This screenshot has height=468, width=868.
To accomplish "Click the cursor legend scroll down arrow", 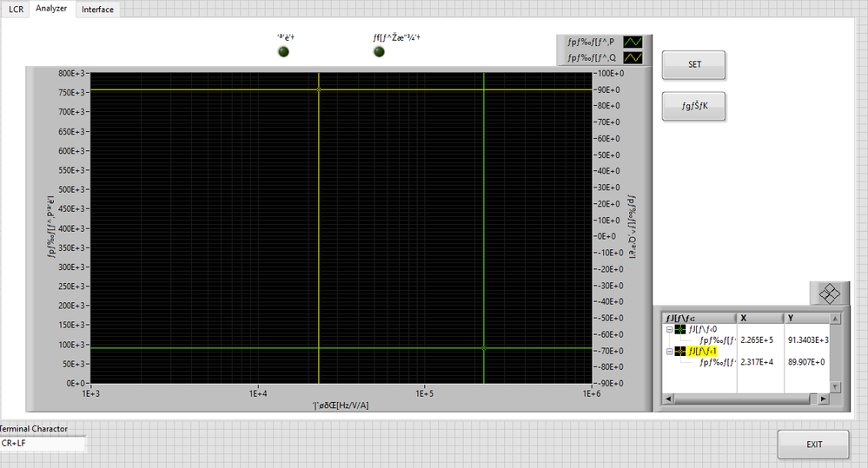I will (x=835, y=387).
